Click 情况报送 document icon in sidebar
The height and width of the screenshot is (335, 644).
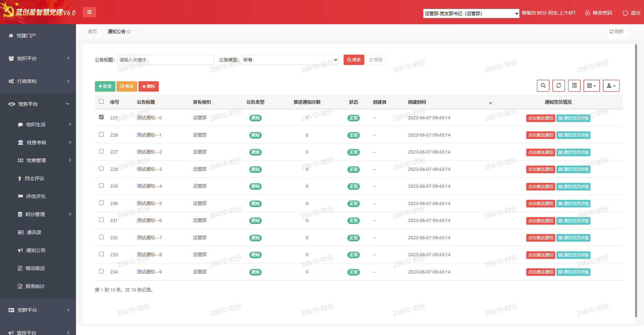20,268
